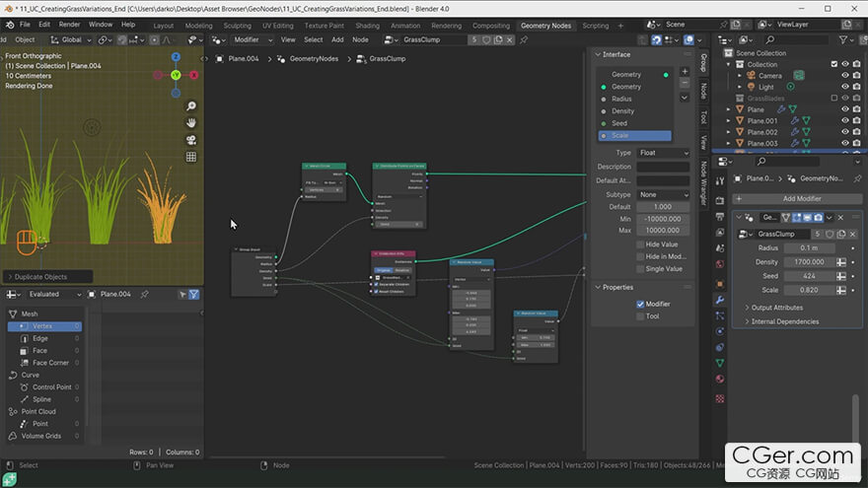The height and width of the screenshot is (488, 868).
Task: Open the Tool properties tab
Action: [x=720, y=181]
